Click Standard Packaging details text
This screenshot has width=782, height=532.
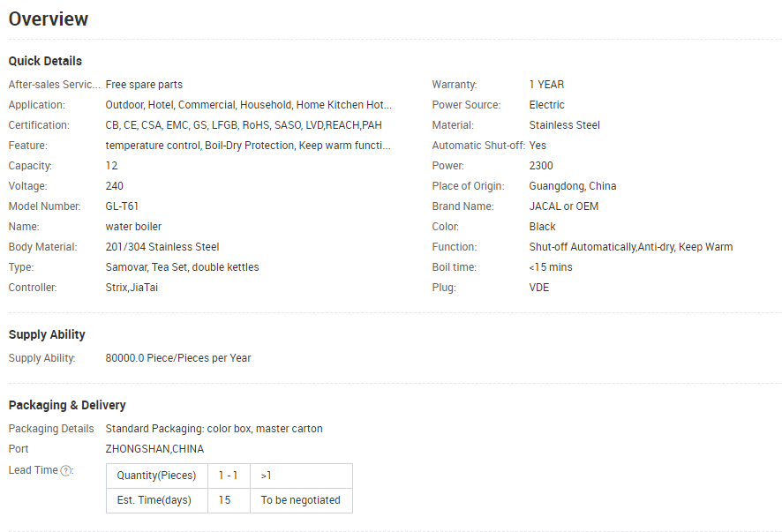[x=214, y=429]
